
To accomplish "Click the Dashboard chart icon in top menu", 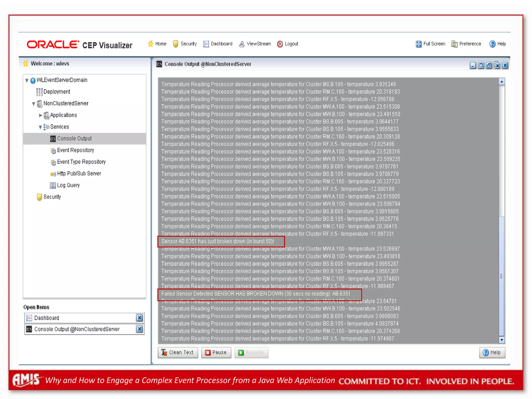I will [206, 44].
